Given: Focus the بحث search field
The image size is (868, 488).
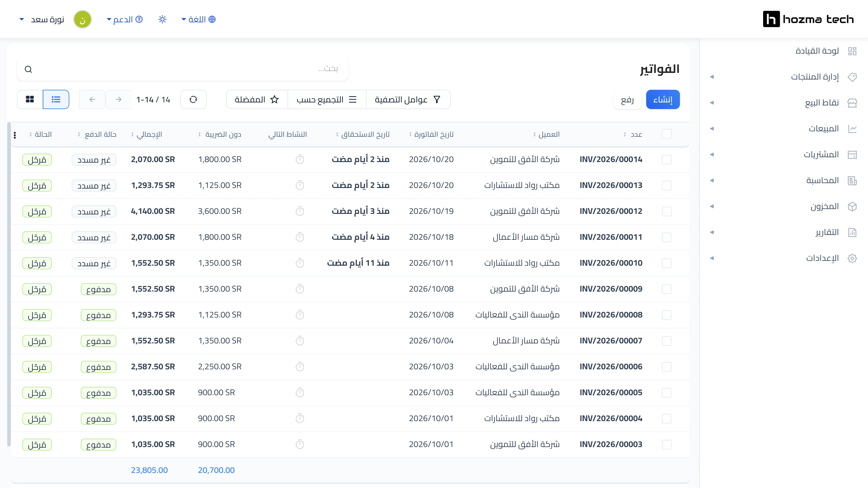Looking at the screenshot, I should pos(182,69).
